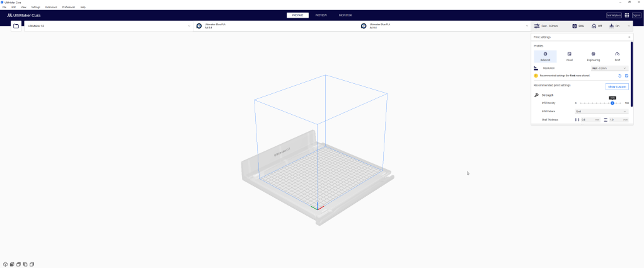This screenshot has width=644, height=268.
Task: Click the left side view cube icon
Action: (25, 264)
